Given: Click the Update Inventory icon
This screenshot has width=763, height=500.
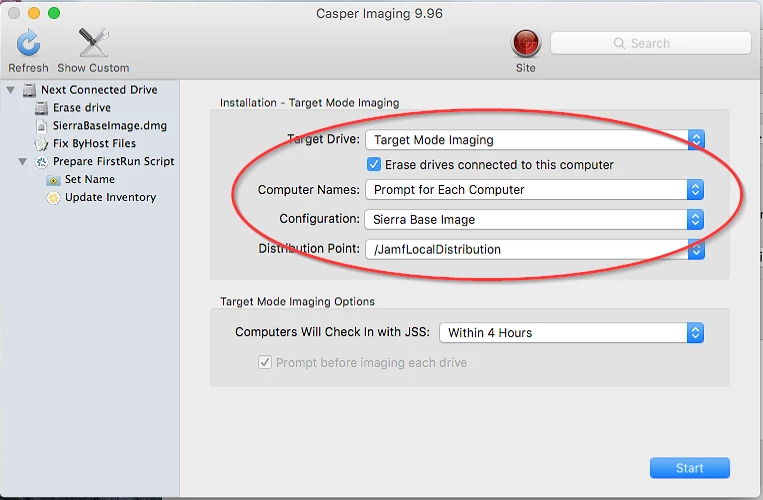Looking at the screenshot, I should point(53,198).
